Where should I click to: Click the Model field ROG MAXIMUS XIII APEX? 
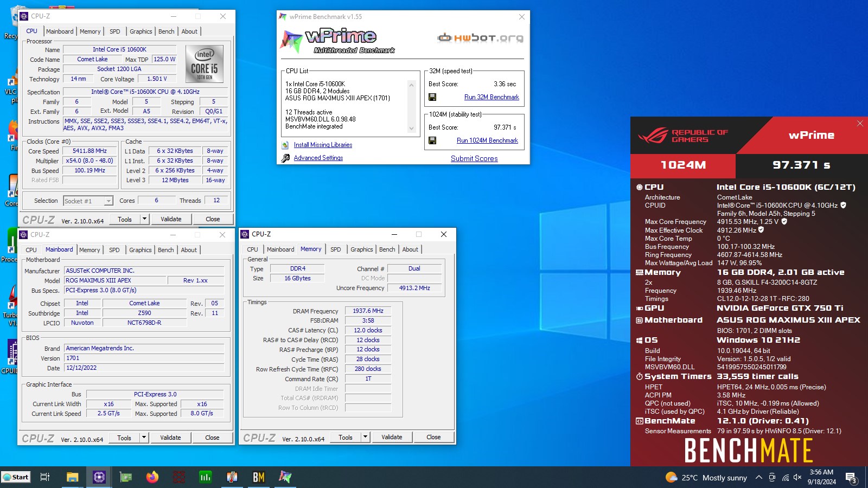[x=115, y=280]
